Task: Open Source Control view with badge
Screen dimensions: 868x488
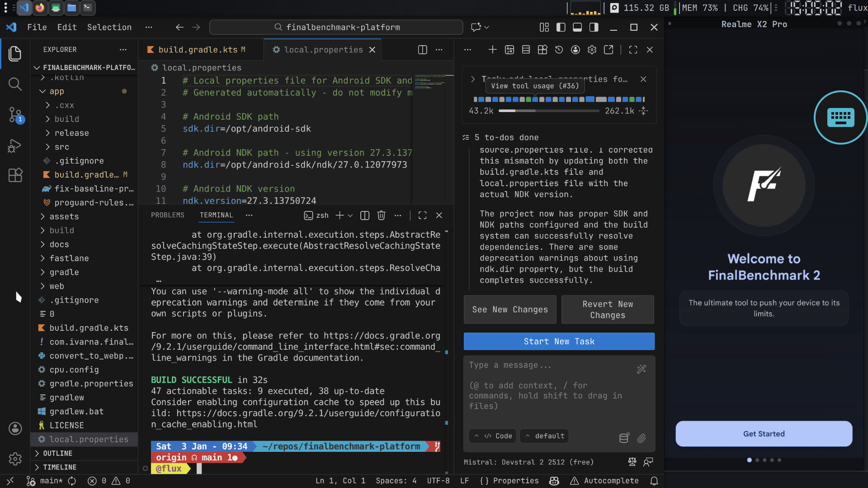Action: pyautogui.click(x=15, y=115)
